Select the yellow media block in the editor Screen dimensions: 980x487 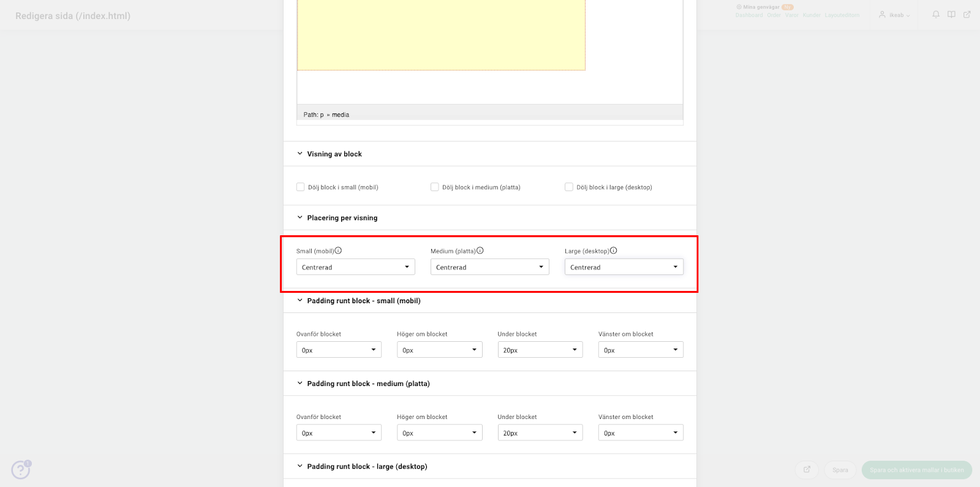click(x=441, y=35)
